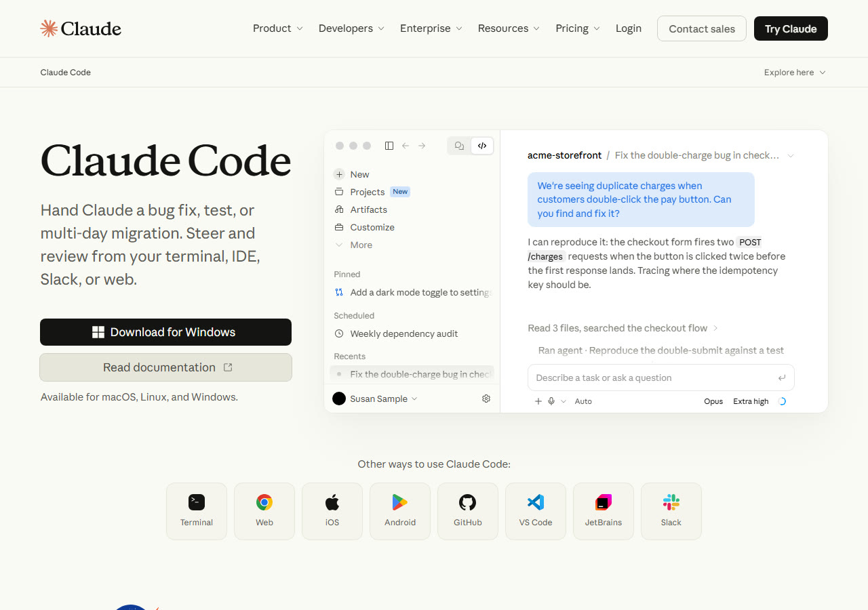Expand the Developers menu
Screen dimensions: 868x610
click(351, 28)
